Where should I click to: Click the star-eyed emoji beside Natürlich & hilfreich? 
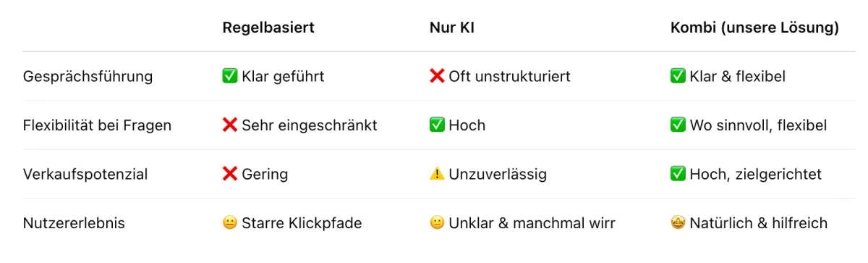tap(678, 223)
